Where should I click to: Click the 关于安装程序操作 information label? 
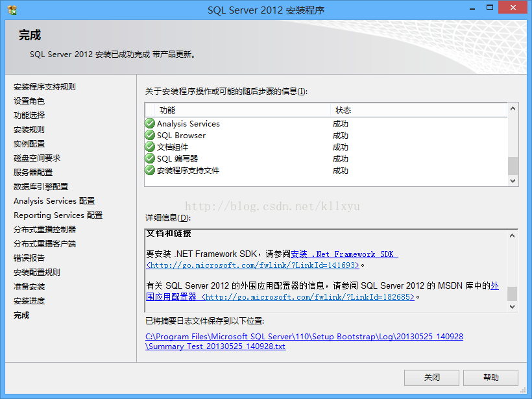[x=226, y=91]
